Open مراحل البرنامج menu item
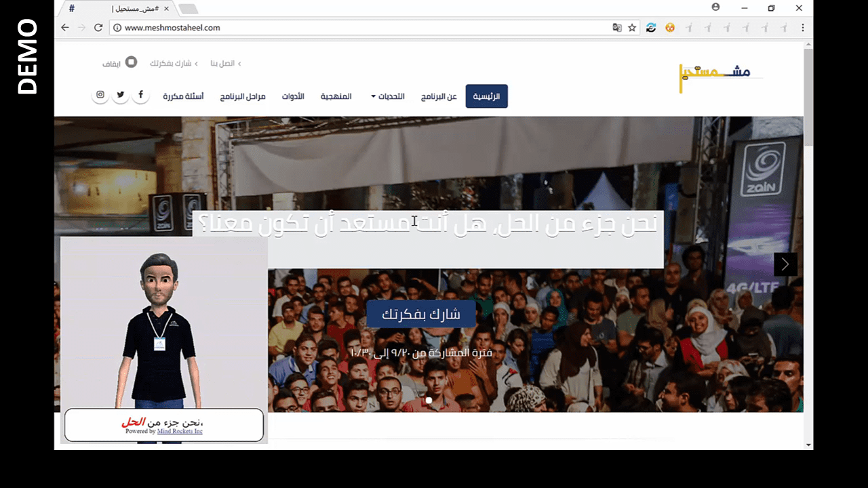Image resolution: width=868 pixels, height=488 pixels. point(243,96)
